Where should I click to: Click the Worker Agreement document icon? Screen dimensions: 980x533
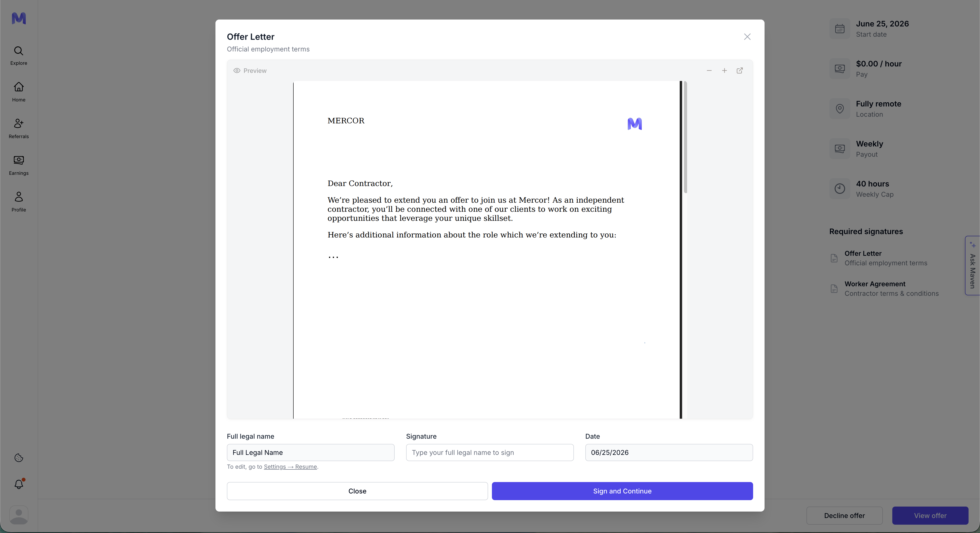(834, 289)
